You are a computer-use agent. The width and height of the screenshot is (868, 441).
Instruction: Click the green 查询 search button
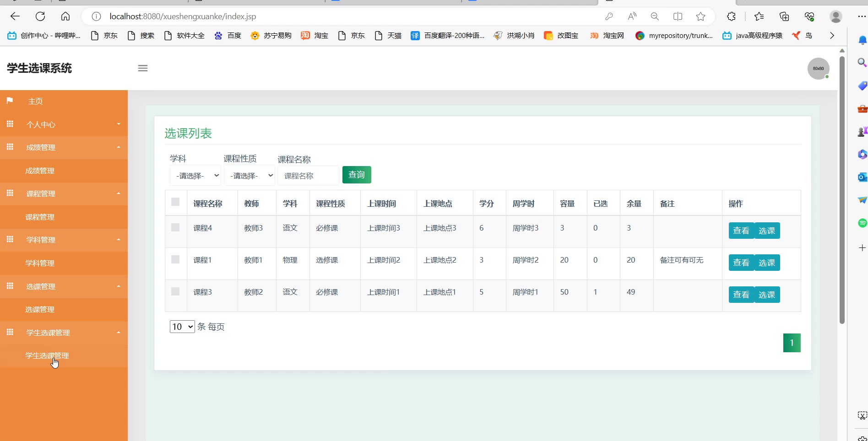coord(357,175)
